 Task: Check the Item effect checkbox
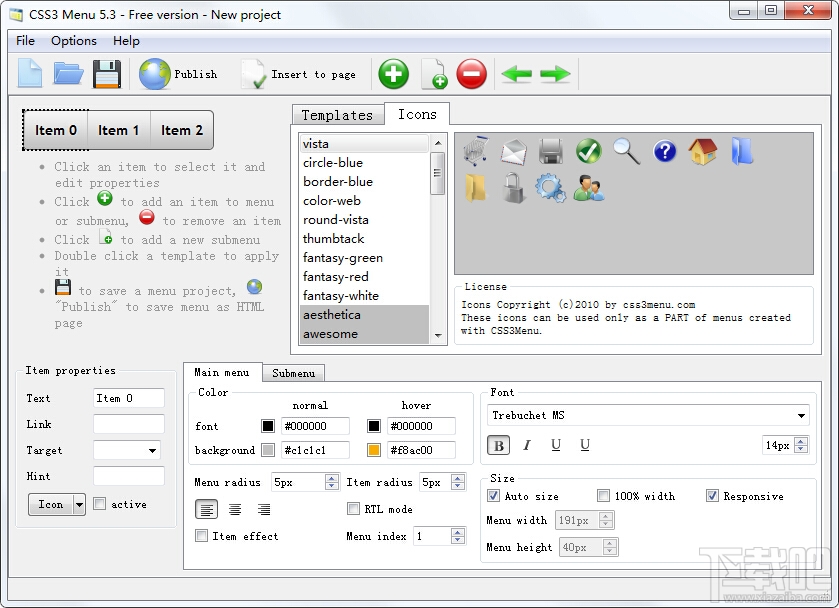pyautogui.click(x=201, y=536)
